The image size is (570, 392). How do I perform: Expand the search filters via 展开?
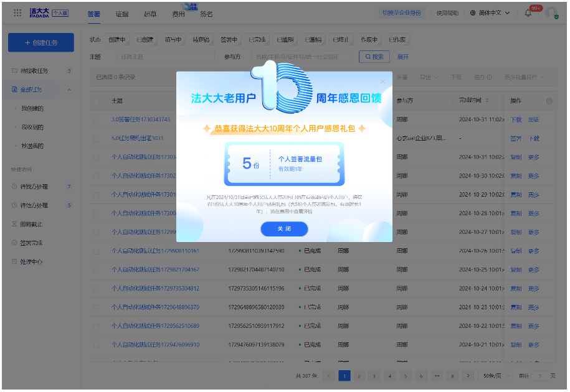(x=403, y=57)
